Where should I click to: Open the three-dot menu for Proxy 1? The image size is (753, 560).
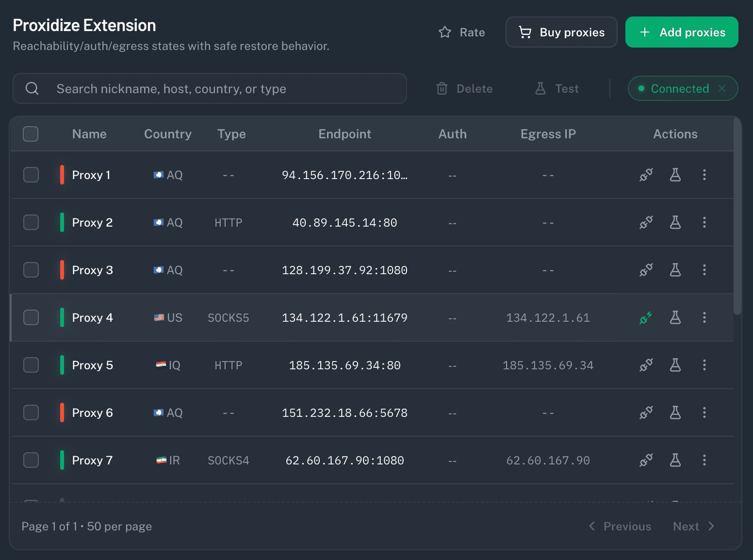coord(704,175)
